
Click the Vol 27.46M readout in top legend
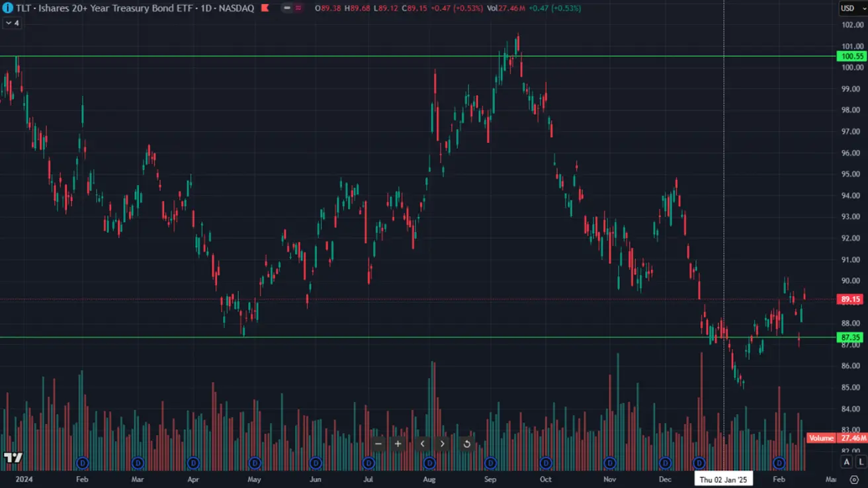click(x=505, y=8)
